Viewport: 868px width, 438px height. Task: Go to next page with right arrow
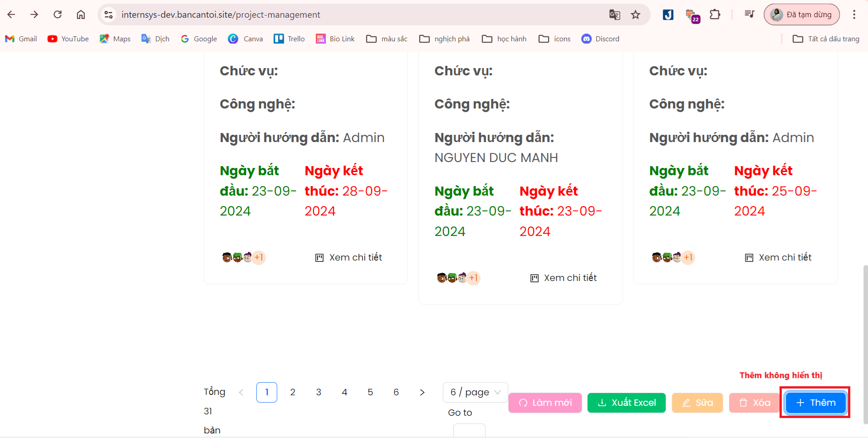click(422, 392)
